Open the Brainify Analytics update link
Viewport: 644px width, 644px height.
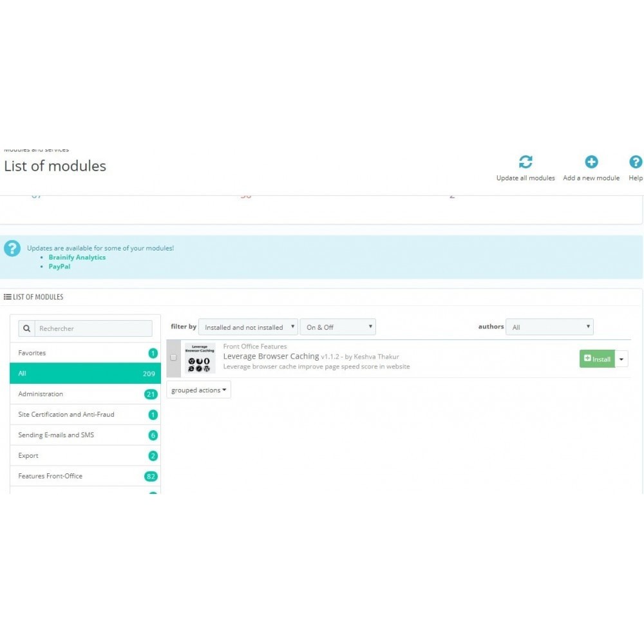(77, 258)
